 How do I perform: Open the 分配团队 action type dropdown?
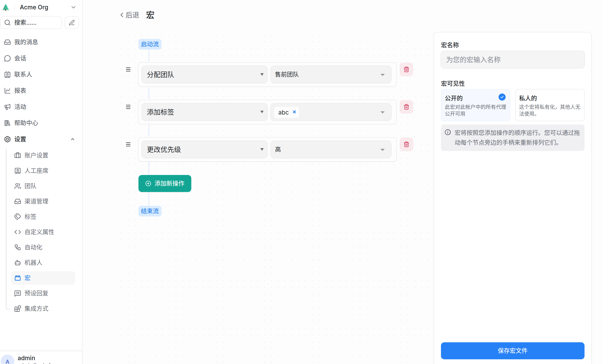[204, 75]
